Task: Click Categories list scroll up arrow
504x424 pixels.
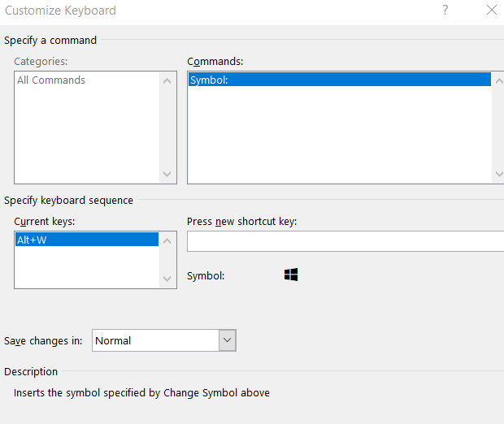Action: pos(167,81)
